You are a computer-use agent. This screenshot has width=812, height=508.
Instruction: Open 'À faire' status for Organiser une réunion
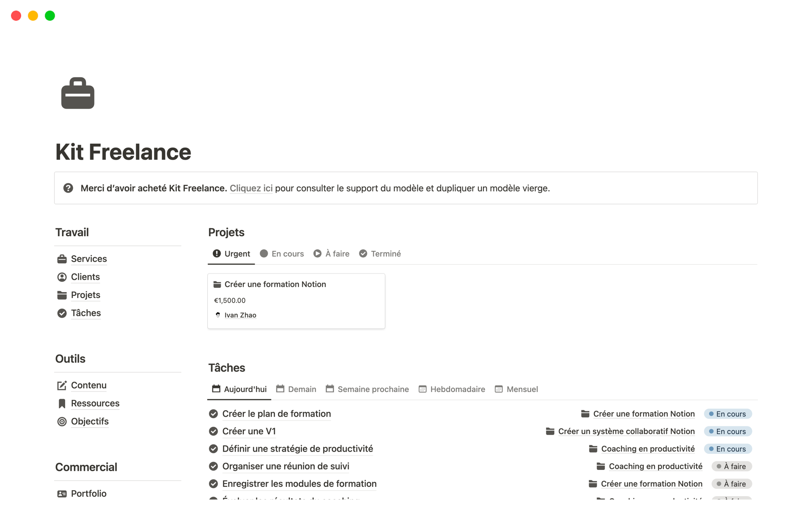point(731,467)
